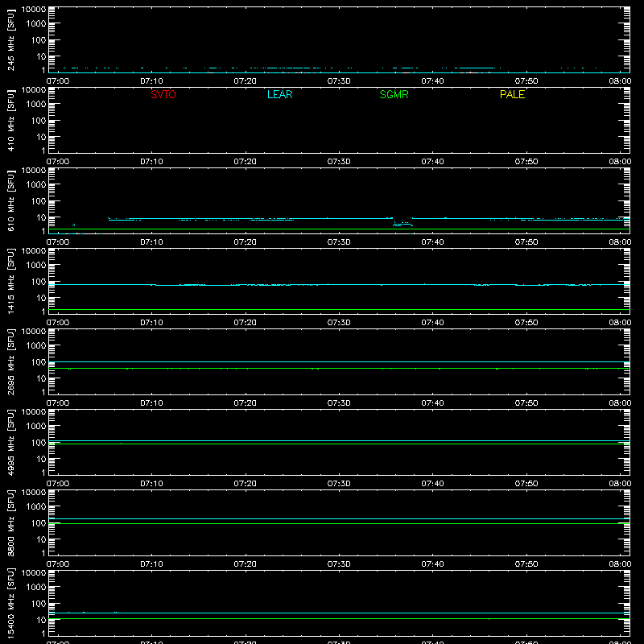644x644 pixels.
Task: Select the 610 MHz [SFU] axis title
Action: (x=11, y=200)
